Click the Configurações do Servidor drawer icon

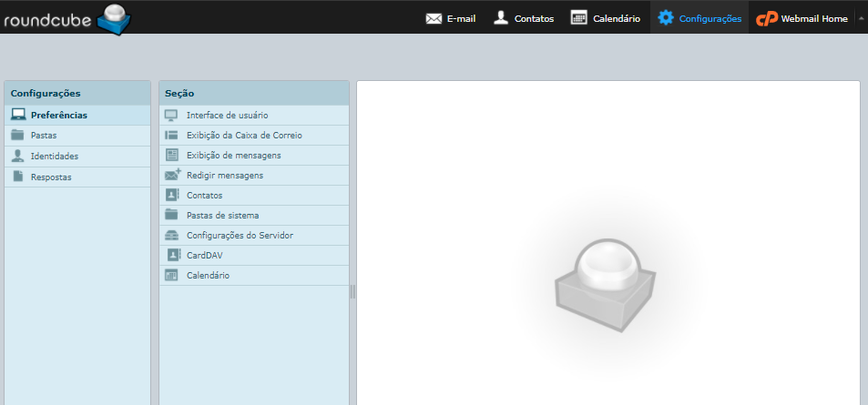tap(171, 235)
